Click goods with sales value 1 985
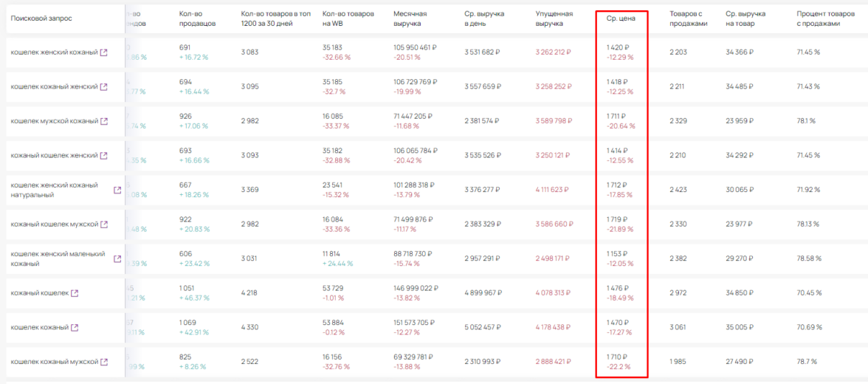Image resolution: width=868 pixels, height=384 pixels. (x=677, y=362)
